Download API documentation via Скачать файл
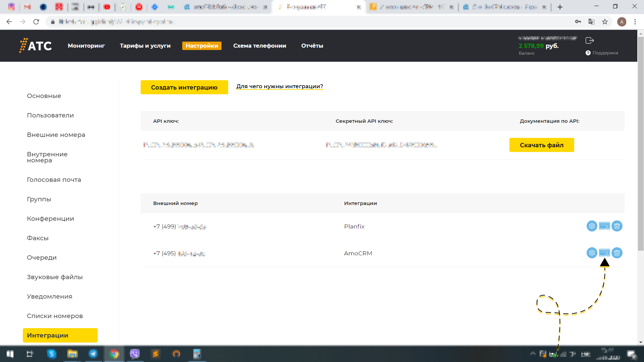The width and height of the screenshot is (644, 362). 541,145
